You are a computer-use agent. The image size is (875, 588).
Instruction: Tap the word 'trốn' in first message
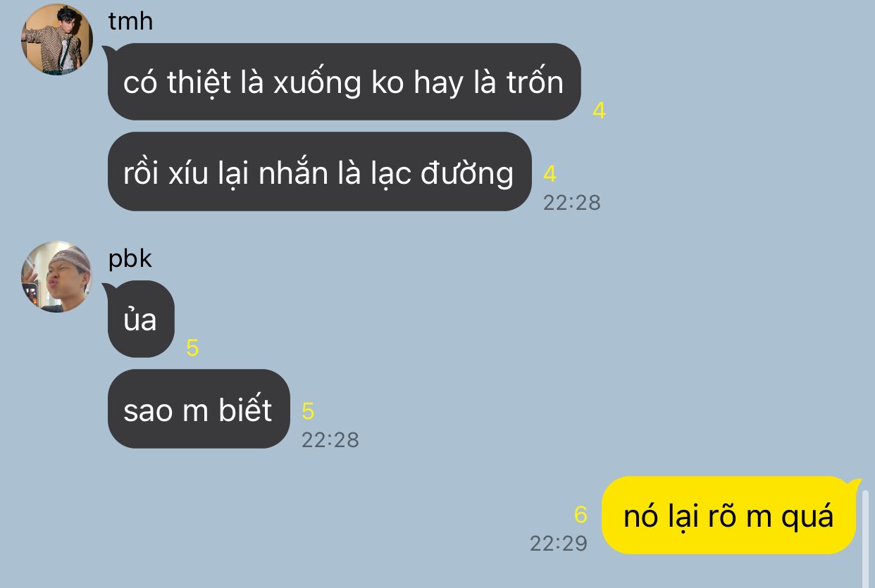(x=535, y=82)
